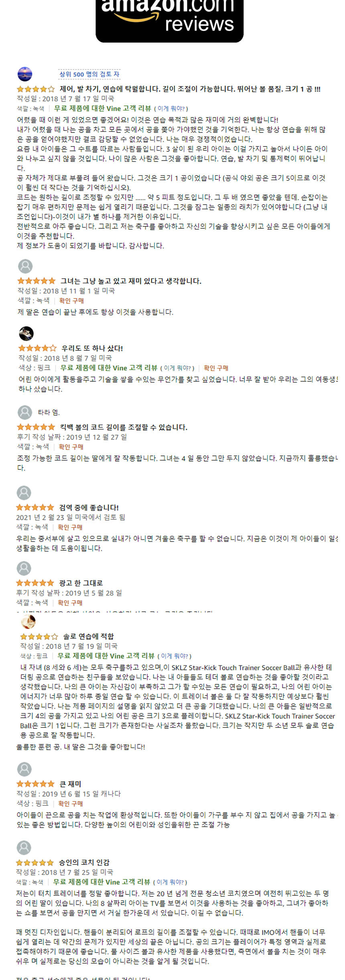Viewport: 345px width, 980px height.
Task: Click '이게 뭐야?' in '솔로 연습에 적합' review
Action: (176, 656)
